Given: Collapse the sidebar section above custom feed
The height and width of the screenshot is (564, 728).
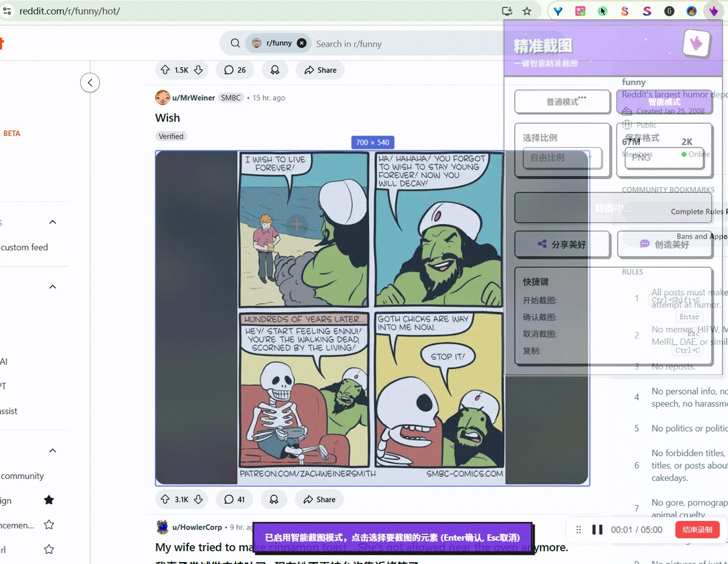Looking at the screenshot, I should [53, 222].
